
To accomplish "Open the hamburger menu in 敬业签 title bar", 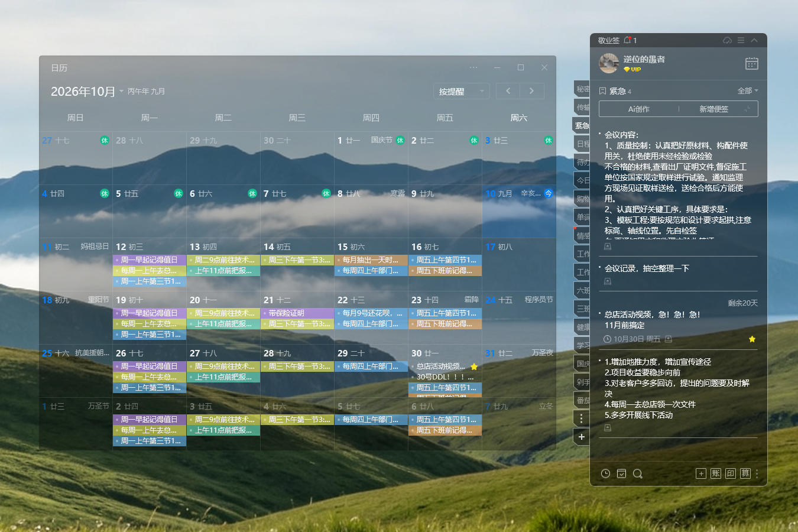I will 741,40.
